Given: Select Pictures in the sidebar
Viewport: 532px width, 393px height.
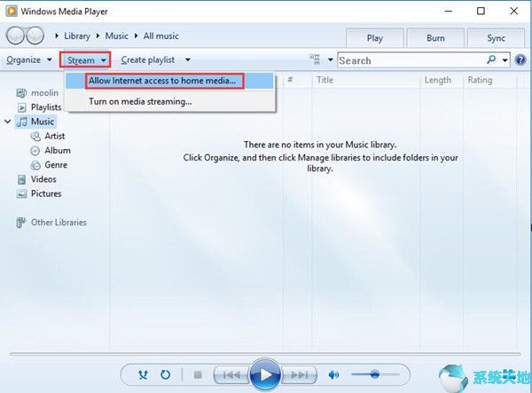Looking at the screenshot, I should [x=46, y=193].
